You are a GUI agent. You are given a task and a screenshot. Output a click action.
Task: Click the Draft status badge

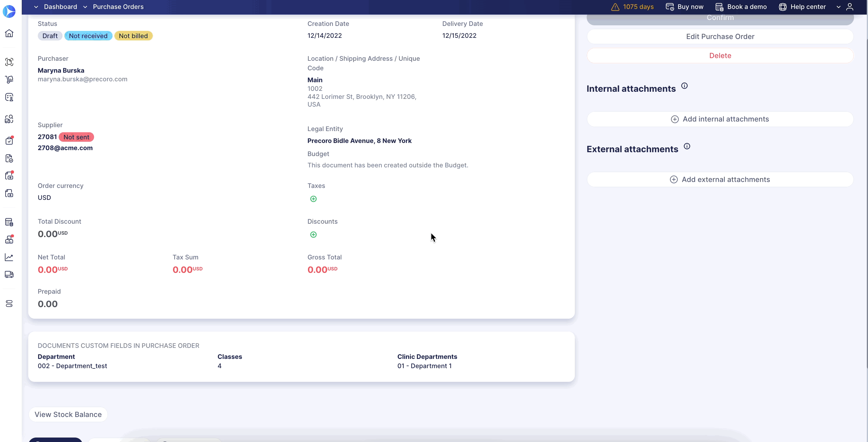click(50, 36)
